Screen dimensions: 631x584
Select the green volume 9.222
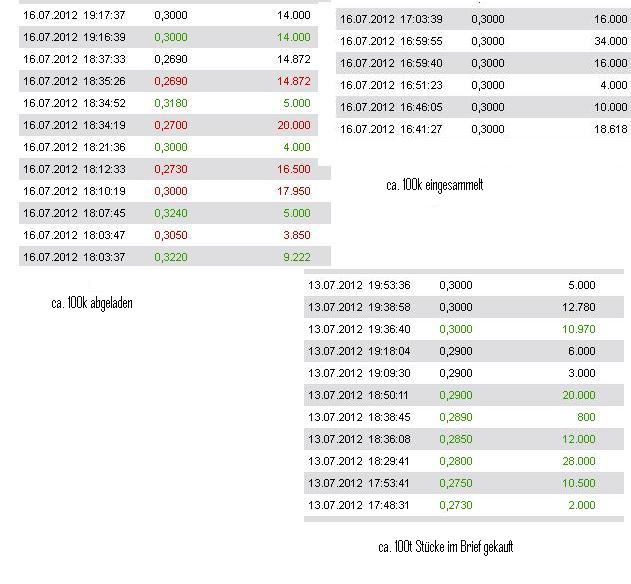(296, 257)
